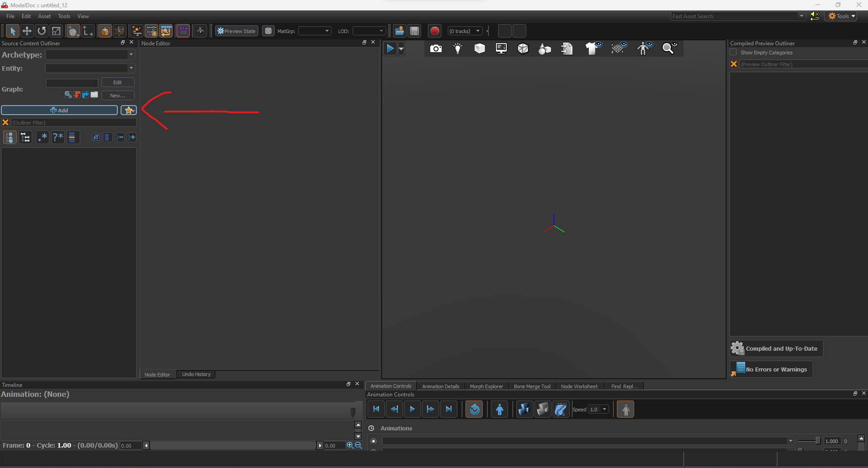Switch to the Morph Explorer tab
The height and width of the screenshot is (468, 868).
[x=486, y=386]
